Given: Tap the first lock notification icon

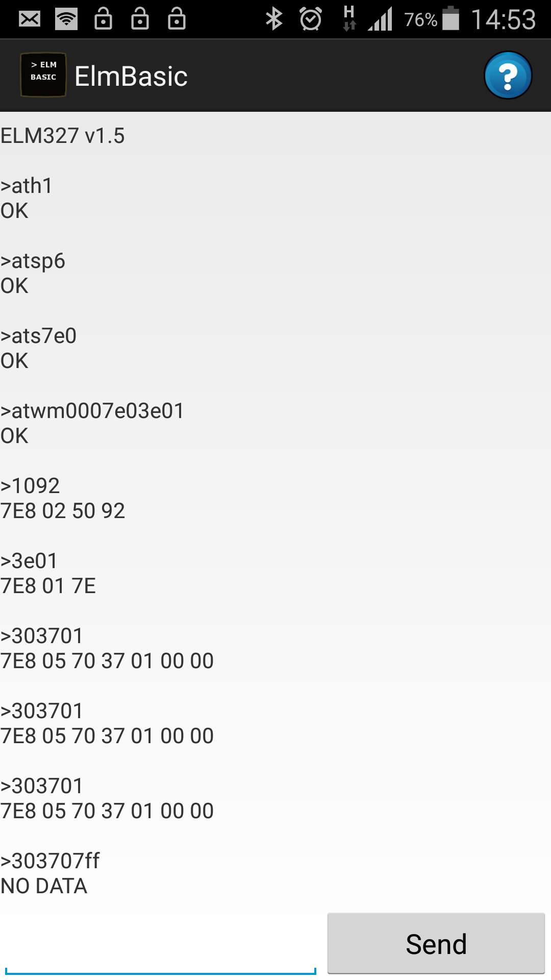Looking at the screenshot, I should (x=103, y=19).
